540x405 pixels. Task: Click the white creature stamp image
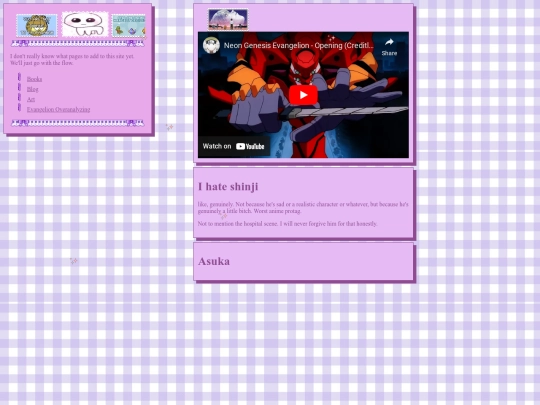pos(85,24)
